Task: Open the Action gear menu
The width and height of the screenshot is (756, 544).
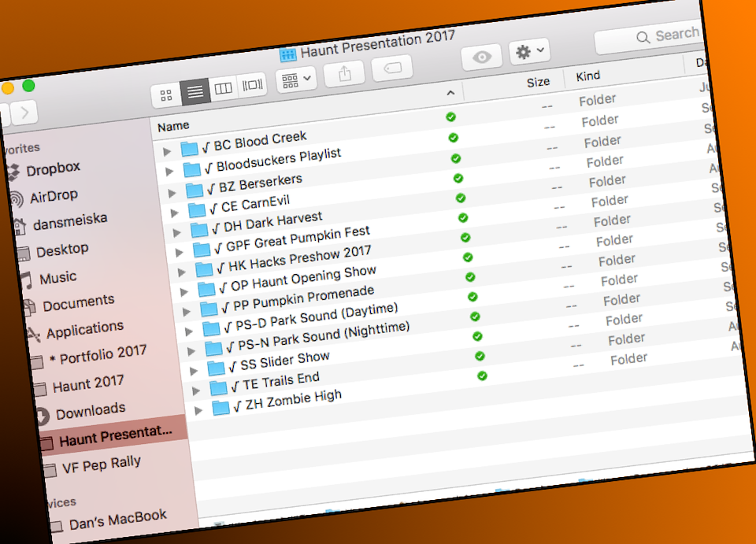Action: (x=528, y=52)
